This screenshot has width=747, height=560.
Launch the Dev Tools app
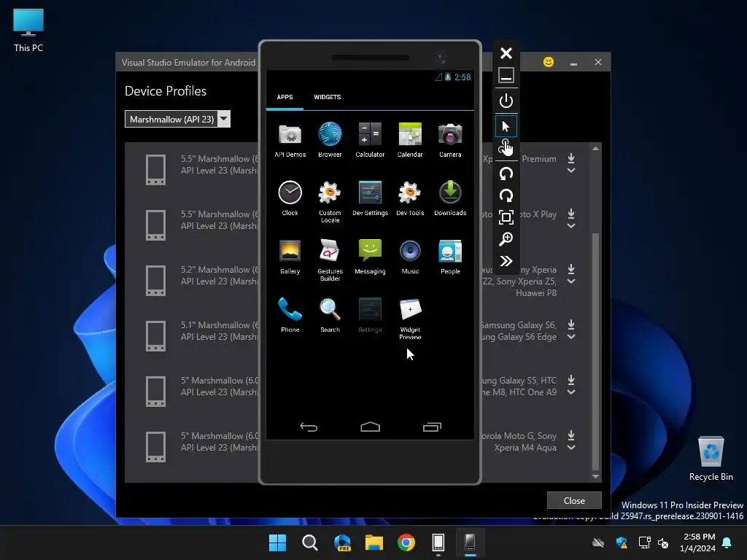pyautogui.click(x=410, y=198)
